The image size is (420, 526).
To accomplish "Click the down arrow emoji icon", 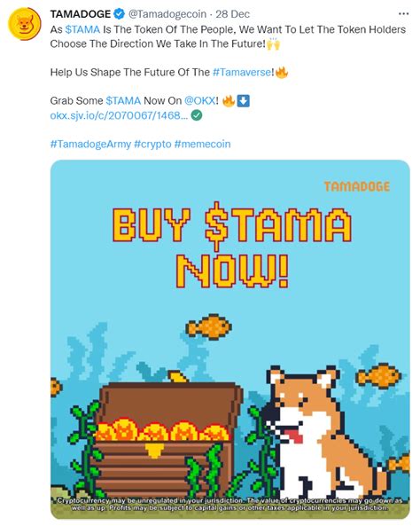I will coord(244,100).
